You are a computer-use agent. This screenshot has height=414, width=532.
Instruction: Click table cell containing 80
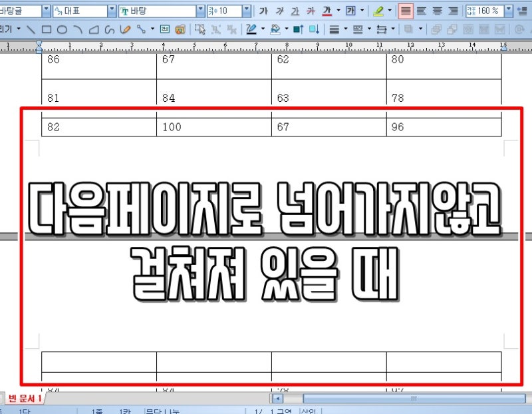coord(444,66)
